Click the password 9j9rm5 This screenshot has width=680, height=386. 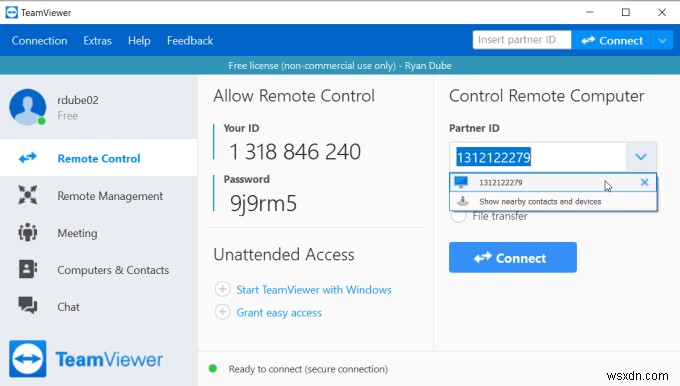click(x=263, y=203)
